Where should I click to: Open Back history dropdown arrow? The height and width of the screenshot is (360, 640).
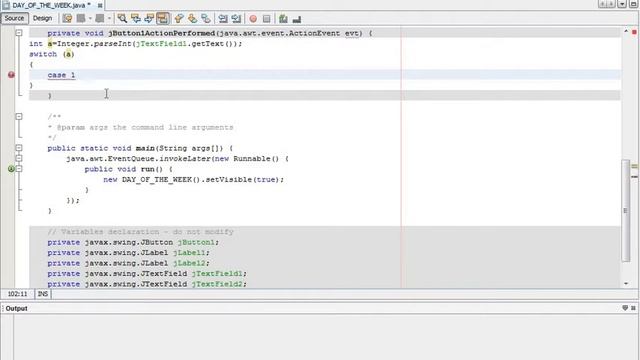click(90, 18)
